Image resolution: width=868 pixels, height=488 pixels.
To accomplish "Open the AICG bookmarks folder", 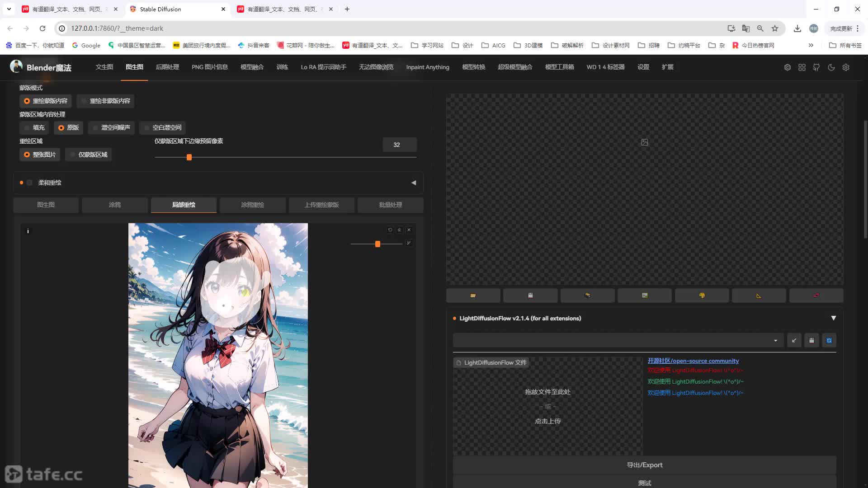I will (x=493, y=45).
